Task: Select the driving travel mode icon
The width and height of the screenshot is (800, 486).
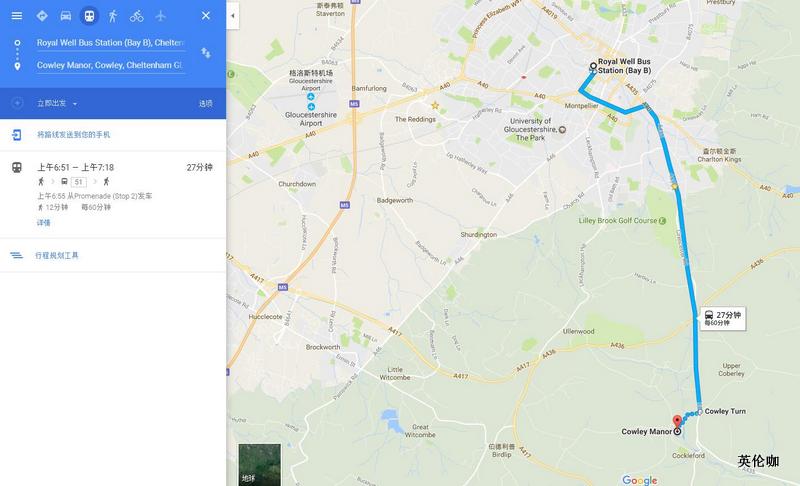Action: (66, 16)
